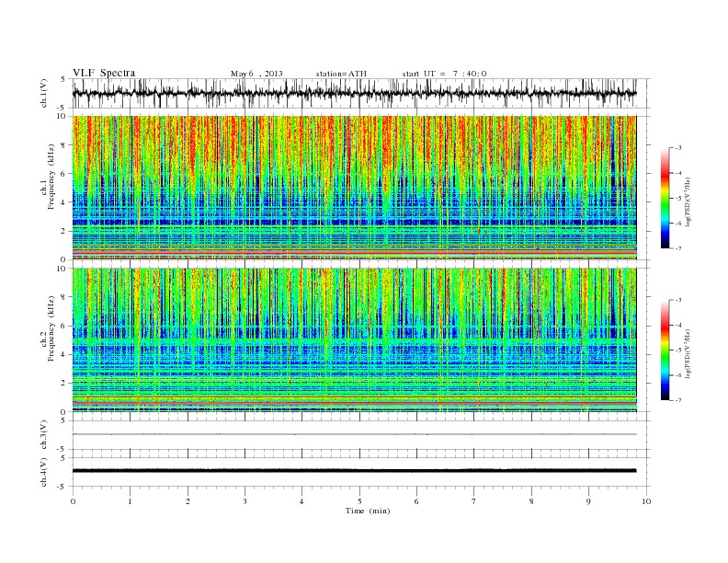Click the "ch.4(V)" axis label
Image resolution: width=728 pixels, height=563 pixels.
click(x=44, y=472)
